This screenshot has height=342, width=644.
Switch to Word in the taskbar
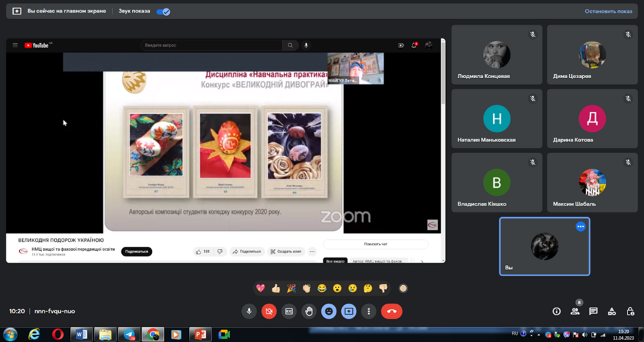click(82, 334)
